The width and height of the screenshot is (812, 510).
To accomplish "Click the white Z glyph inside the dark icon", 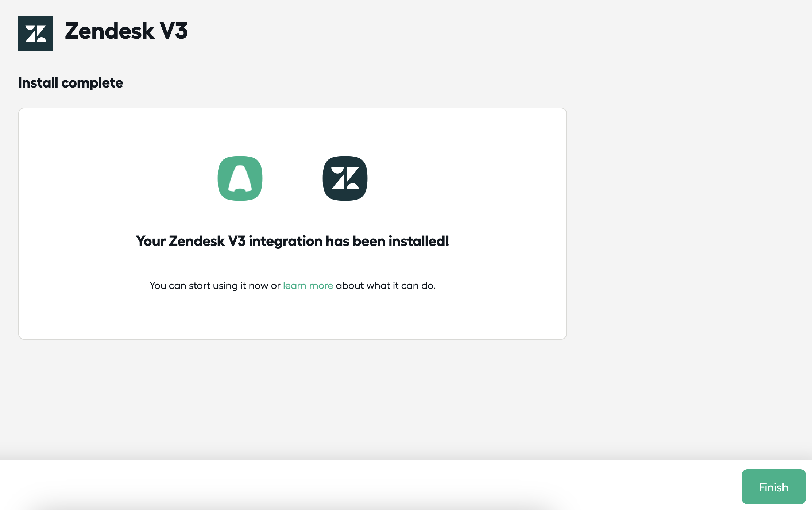I will 345,178.
